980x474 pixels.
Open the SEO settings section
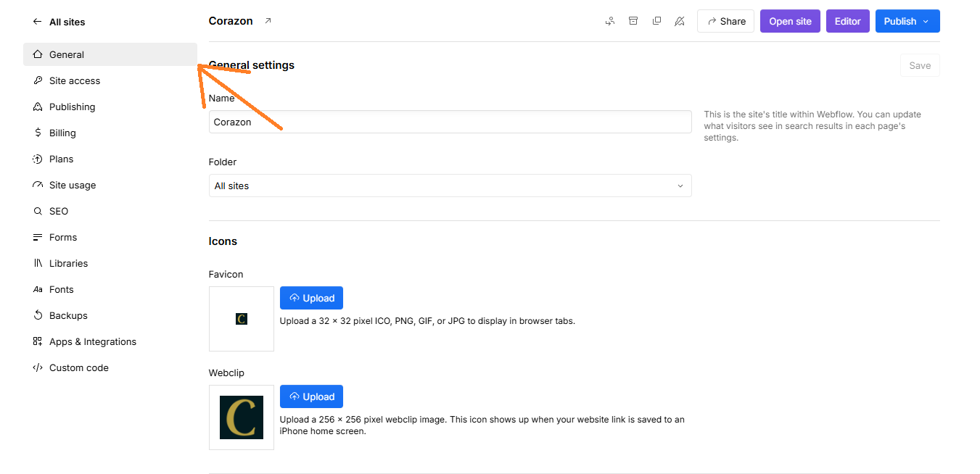click(58, 211)
